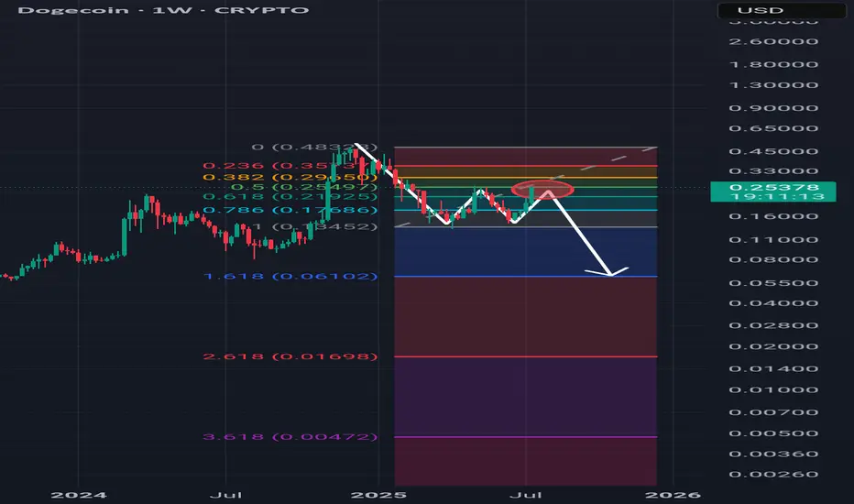Click the 0.01400 price scale value
The height and width of the screenshot is (504, 854).
pos(773,369)
